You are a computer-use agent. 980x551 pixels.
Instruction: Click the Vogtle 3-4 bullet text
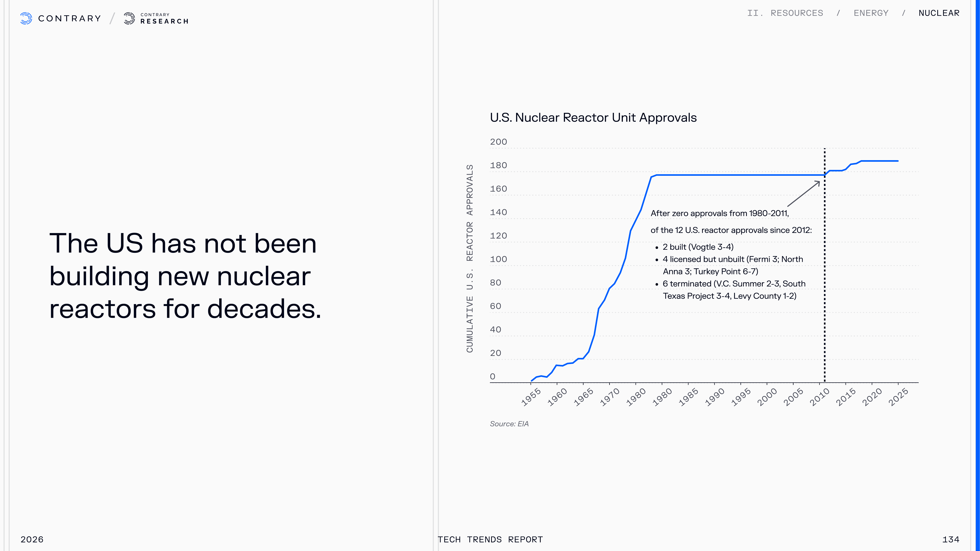[x=698, y=247]
